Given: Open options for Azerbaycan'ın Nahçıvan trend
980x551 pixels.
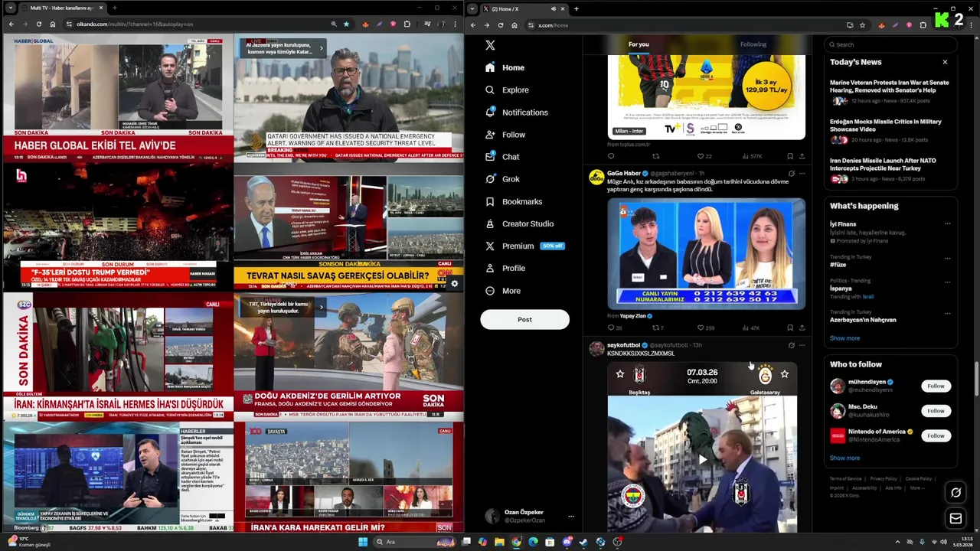Looking at the screenshot, I should (x=947, y=313).
